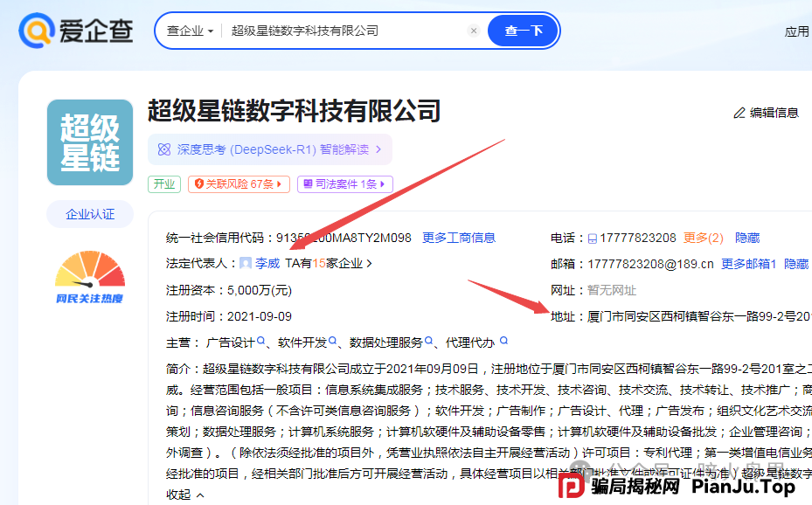Click the 网民关注热度 gauge
The height and width of the screenshot is (505, 812).
(88, 274)
